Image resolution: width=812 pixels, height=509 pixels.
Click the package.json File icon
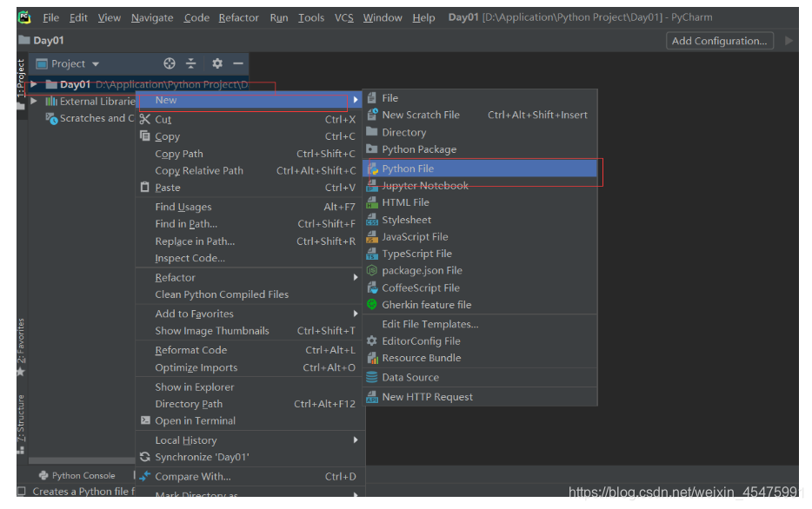click(x=372, y=270)
